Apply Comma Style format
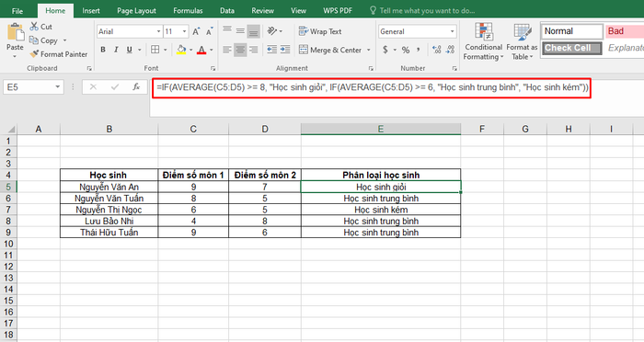 [419, 50]
